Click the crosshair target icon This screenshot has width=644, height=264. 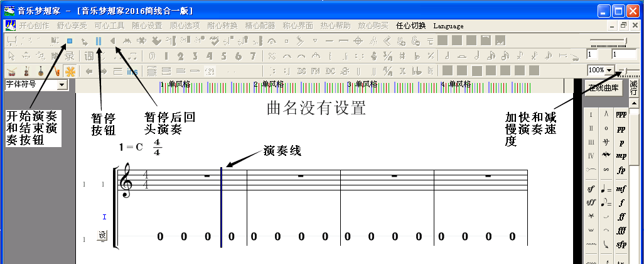358,41
